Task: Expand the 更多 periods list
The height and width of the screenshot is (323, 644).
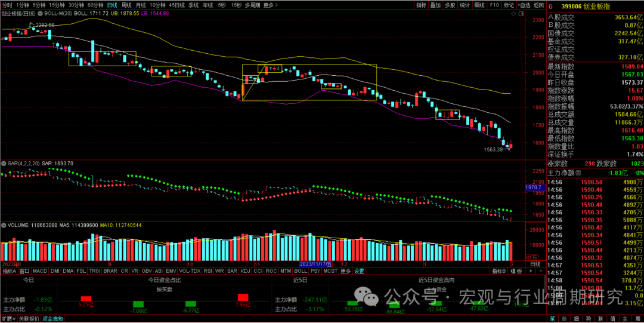Action: (271, 5)
